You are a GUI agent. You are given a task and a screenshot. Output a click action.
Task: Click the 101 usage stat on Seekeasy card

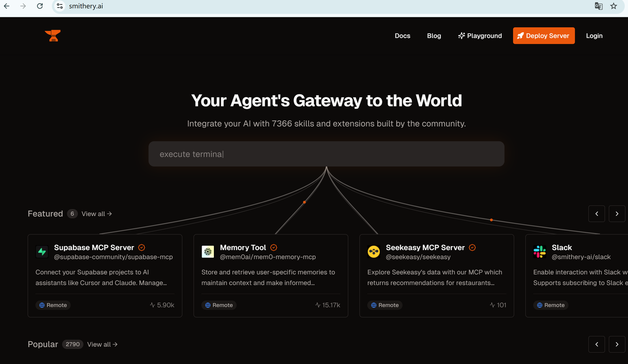(x=498, y=305)
